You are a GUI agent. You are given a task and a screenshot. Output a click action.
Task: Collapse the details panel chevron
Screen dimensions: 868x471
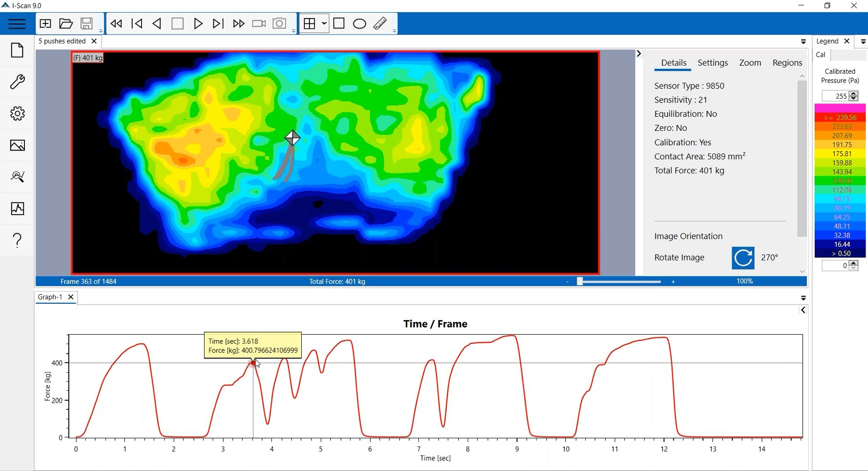click(x=639, y=54)
